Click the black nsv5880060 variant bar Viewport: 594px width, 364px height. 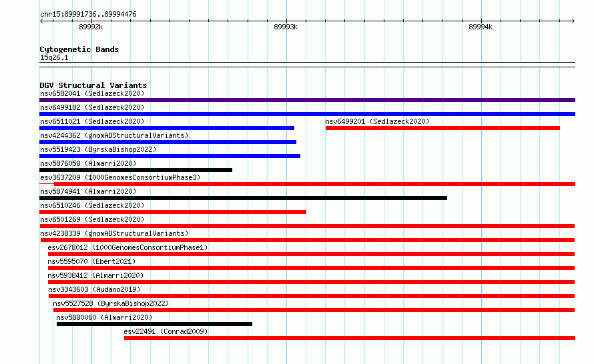(155, 324)
